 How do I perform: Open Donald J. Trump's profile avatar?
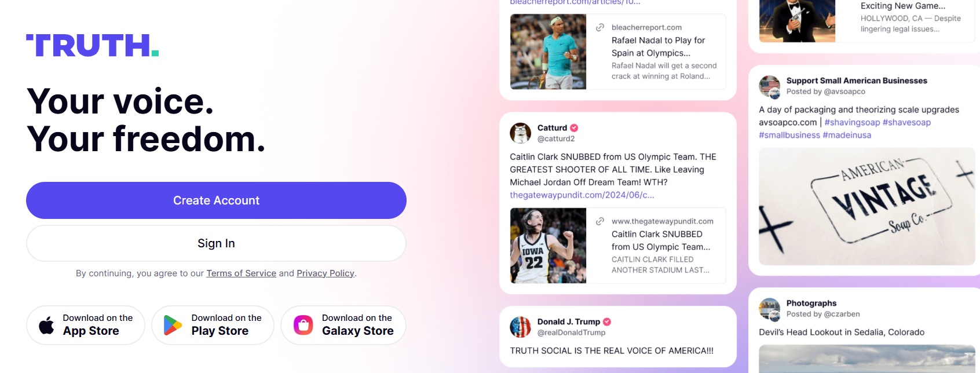coord(520,327)
